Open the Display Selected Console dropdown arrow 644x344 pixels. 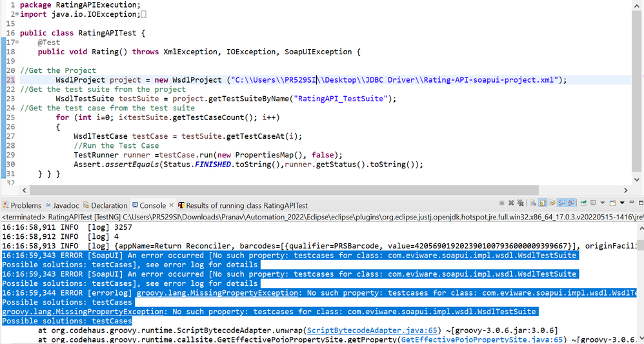(603, 203)
